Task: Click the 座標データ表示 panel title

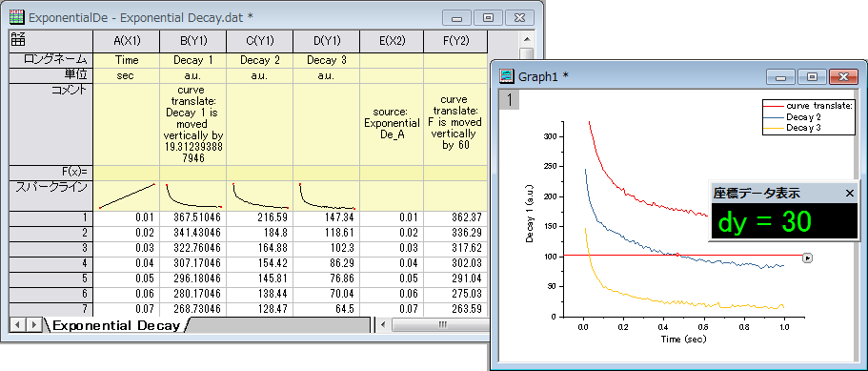Action: (757, 194)
